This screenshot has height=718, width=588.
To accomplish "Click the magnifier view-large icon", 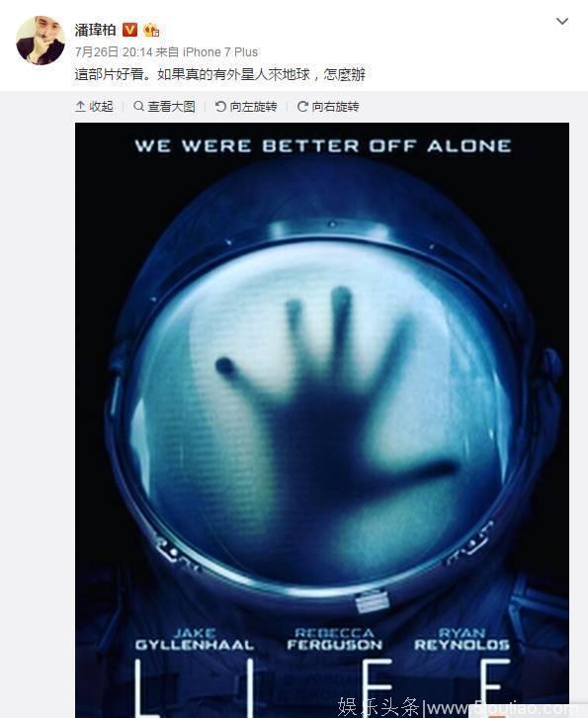I will 138,106.
